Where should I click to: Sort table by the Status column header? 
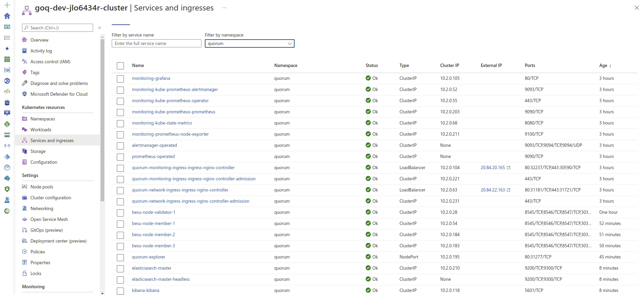[x=372, y=66]
